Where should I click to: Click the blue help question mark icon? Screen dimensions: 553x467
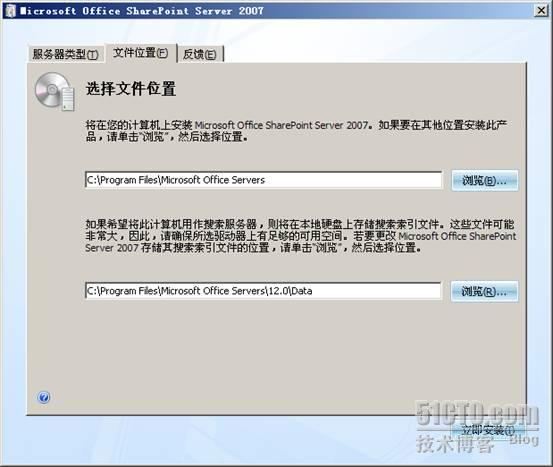(x=44, y=398)
